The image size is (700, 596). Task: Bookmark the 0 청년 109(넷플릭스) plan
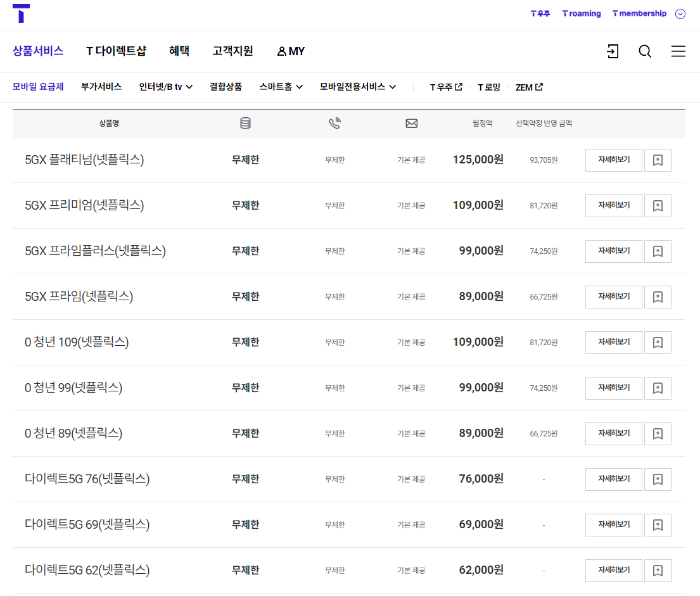click(x=658, y=342)
